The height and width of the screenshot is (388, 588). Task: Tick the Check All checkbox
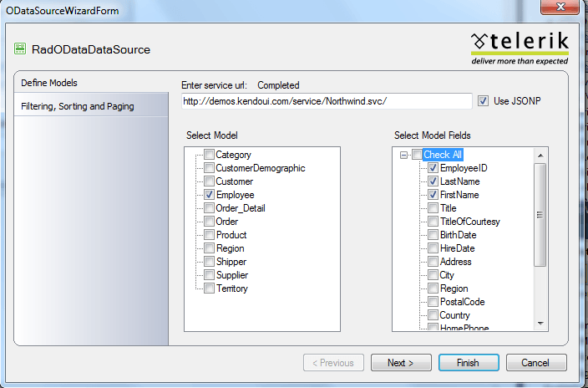[417, 155]
